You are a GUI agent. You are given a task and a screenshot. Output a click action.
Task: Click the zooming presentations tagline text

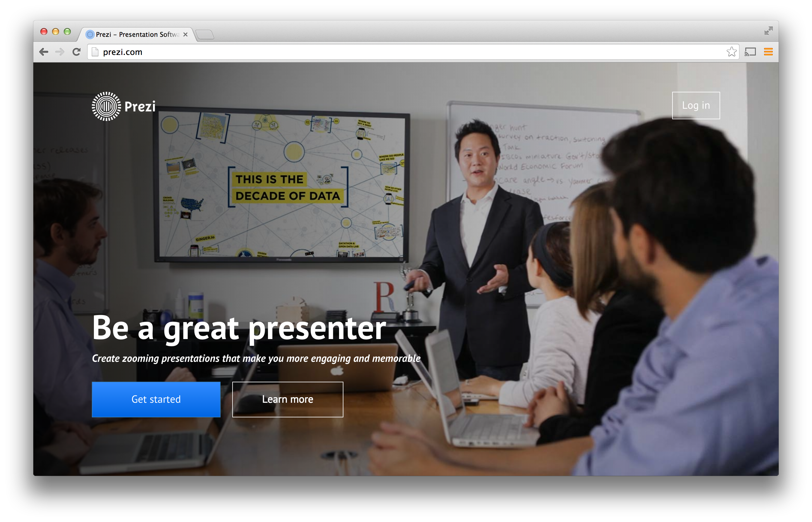click(256, 358)
